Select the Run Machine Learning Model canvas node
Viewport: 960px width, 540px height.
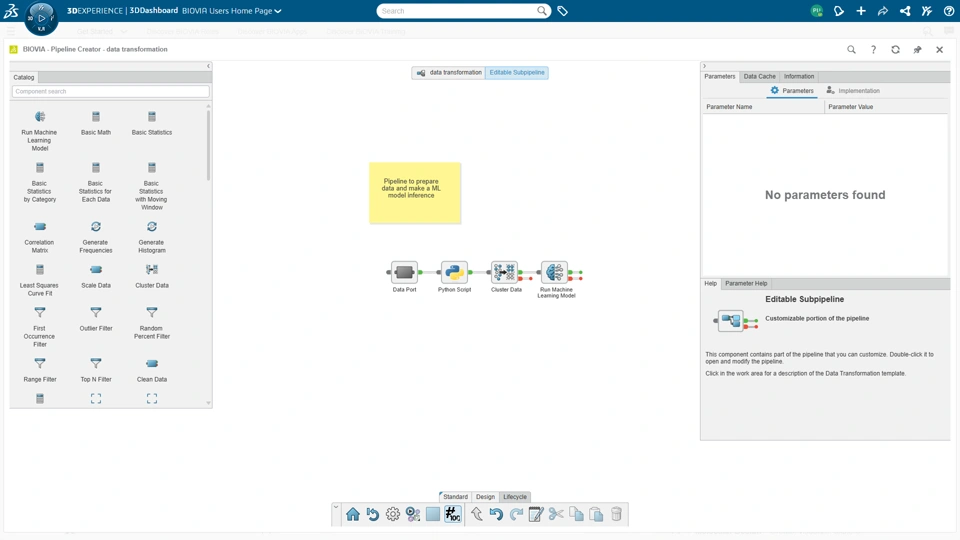(555, 272)
